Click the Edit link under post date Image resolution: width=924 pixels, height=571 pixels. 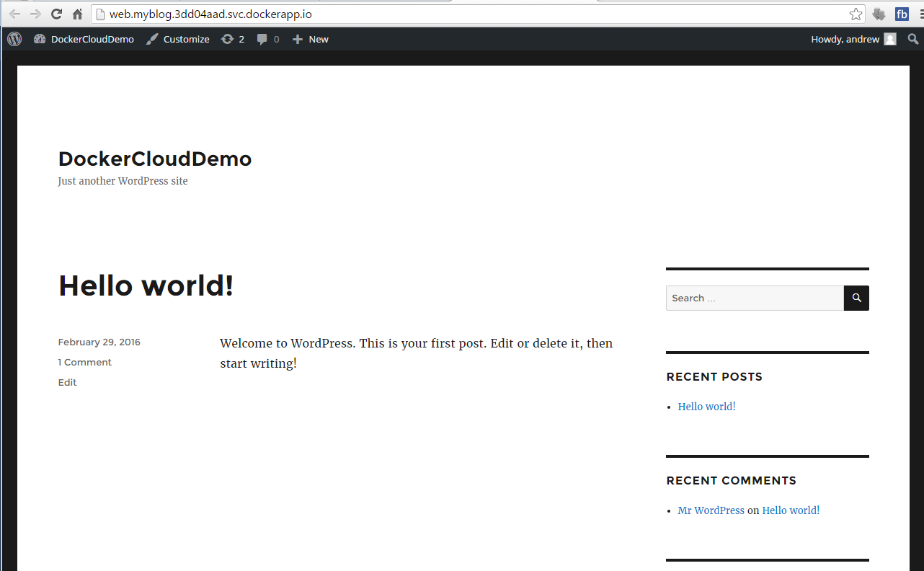[67, 382]
